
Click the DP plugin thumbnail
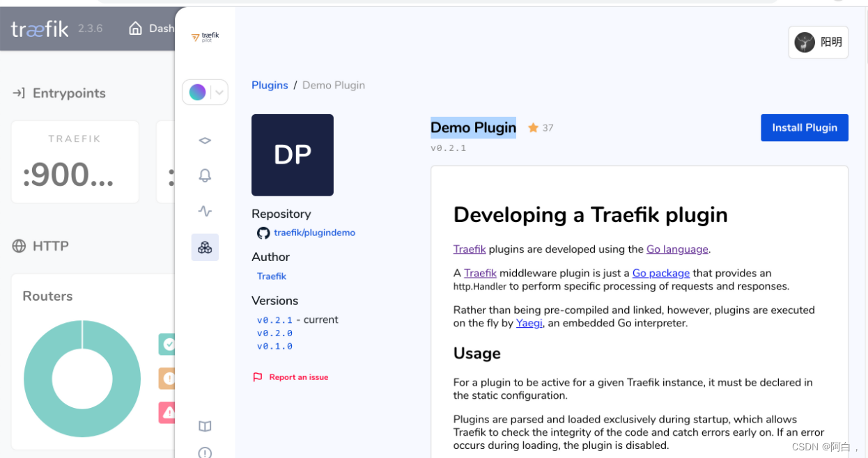point(293,155)
